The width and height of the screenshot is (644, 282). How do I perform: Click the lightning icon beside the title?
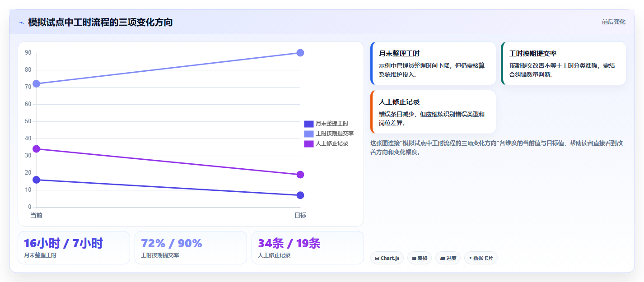[21, 23]
